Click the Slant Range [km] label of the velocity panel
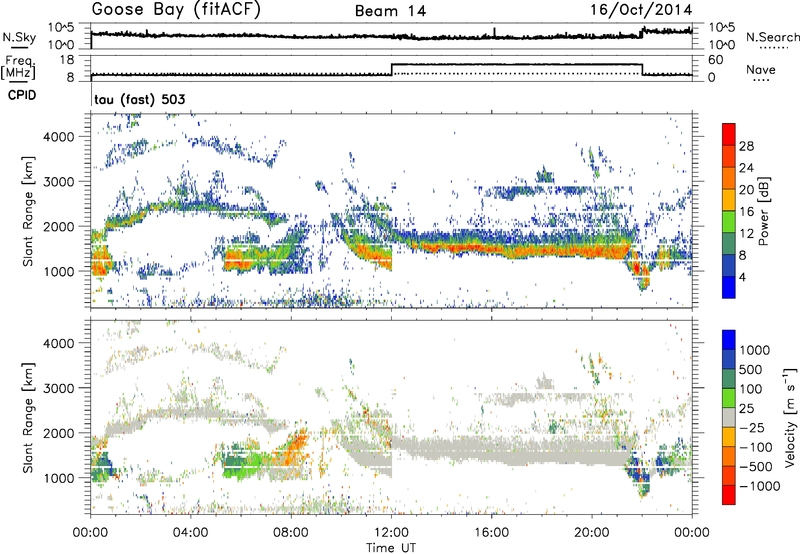 pyautogui.click(x=28, y=417)
